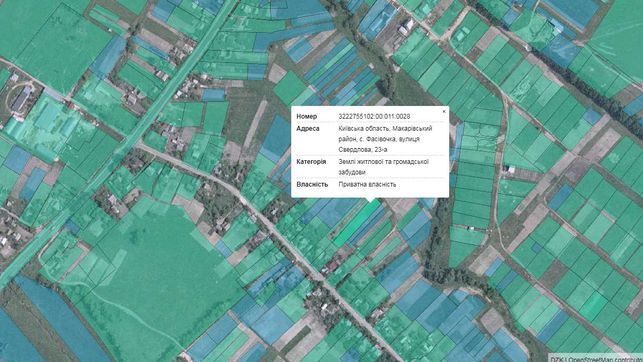The width and height of the screenshot is (643, 362).
Task: Click the Адреса label in popup
Action: point(308,128)
